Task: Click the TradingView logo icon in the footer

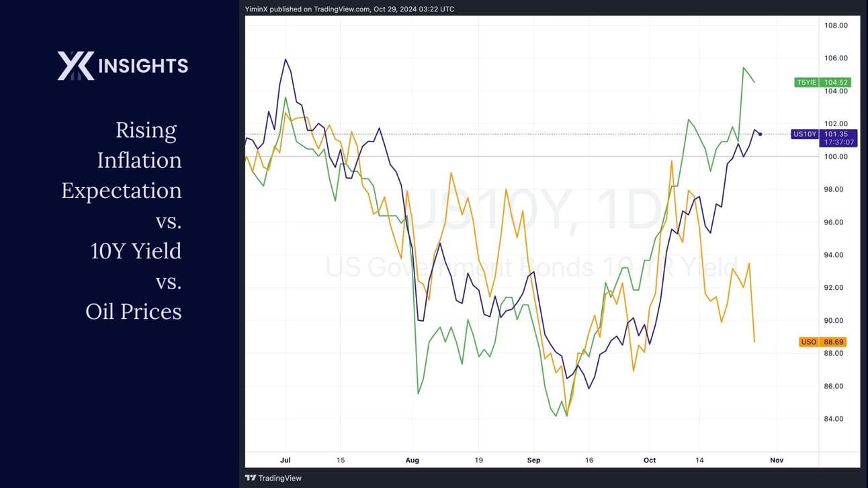Action: point(251,478)
